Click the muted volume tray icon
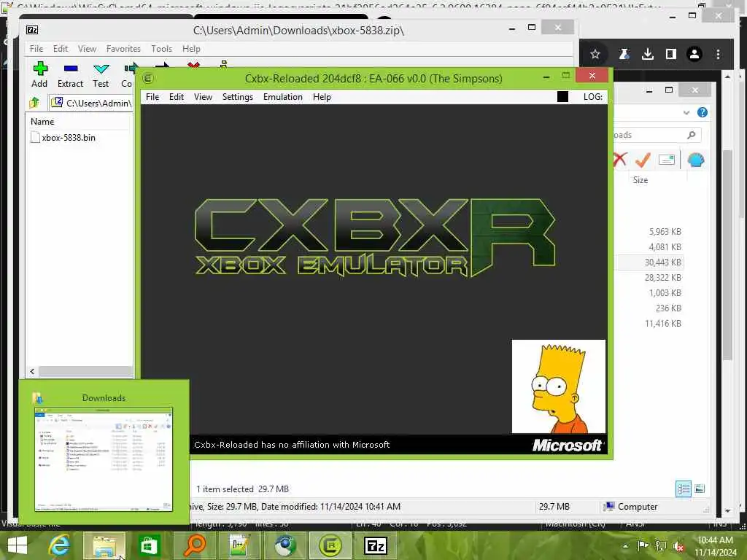 [678, 546]
